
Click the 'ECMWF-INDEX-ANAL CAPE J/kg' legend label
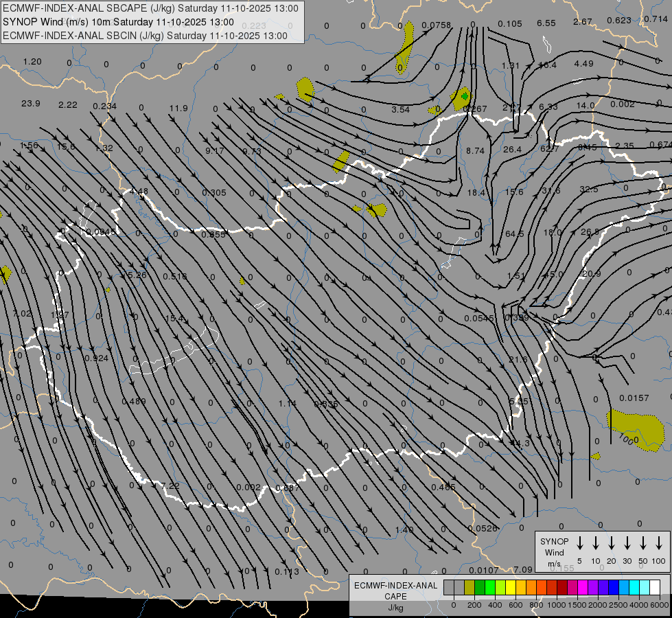pyautogui.click(x=395, y=596)
